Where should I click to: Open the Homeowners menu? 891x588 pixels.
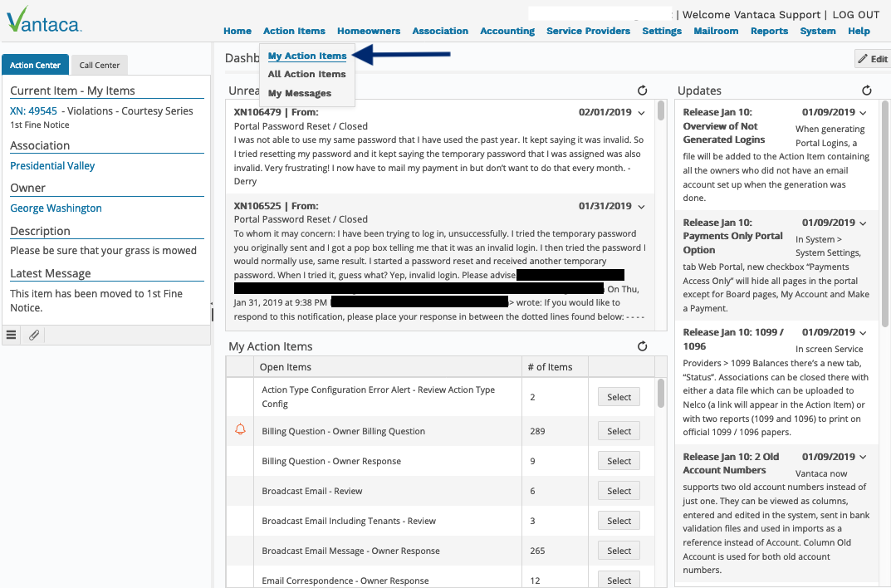coord(369,31)
